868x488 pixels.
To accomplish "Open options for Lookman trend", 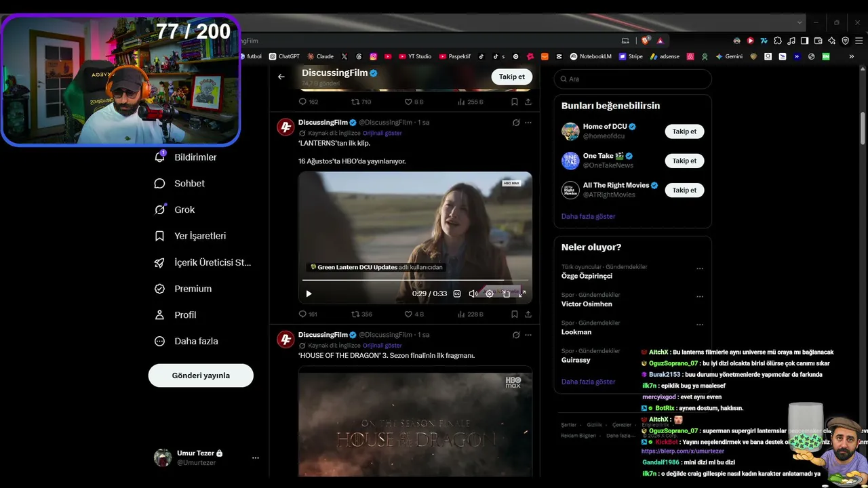I will 700,325.
